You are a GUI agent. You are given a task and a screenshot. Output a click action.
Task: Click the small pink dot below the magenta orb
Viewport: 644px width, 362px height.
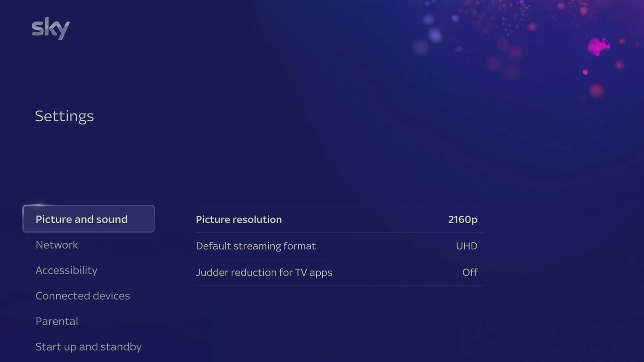[585, 72]
